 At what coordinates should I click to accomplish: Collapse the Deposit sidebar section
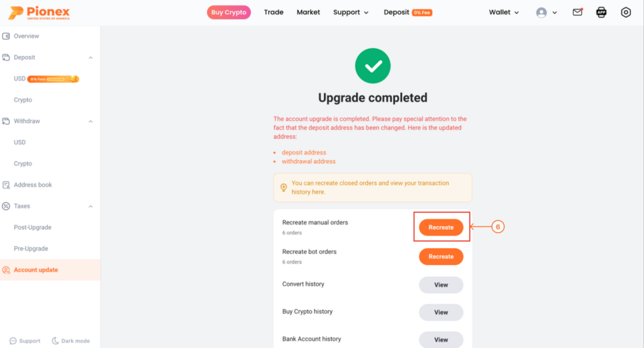[91, 58]
